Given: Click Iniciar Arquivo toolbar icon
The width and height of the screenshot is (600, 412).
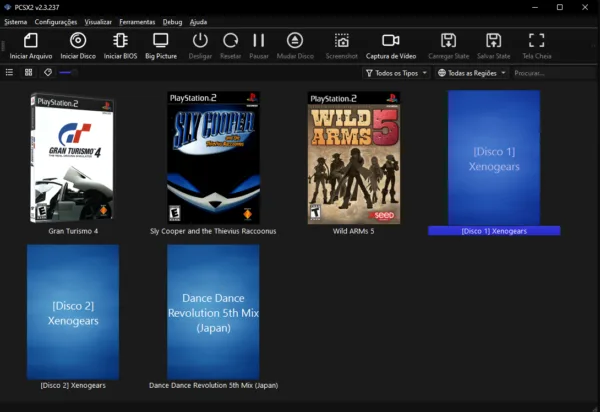Looking at the screenshot, I should (31, 41).
